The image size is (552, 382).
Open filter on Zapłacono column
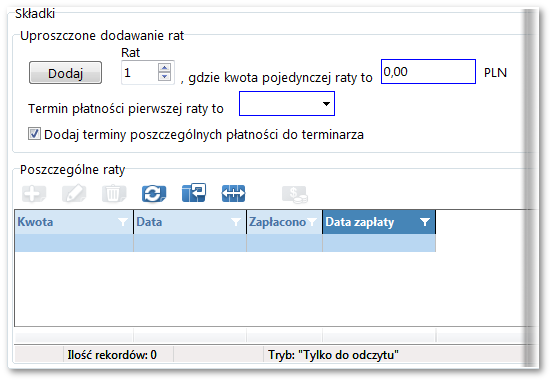(312, 222)
